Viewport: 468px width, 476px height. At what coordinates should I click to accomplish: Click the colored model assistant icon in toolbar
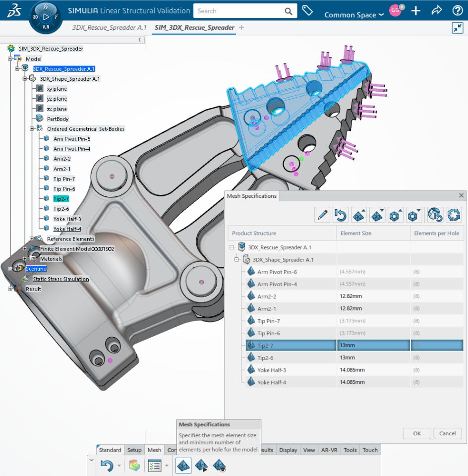pos(134,466)
